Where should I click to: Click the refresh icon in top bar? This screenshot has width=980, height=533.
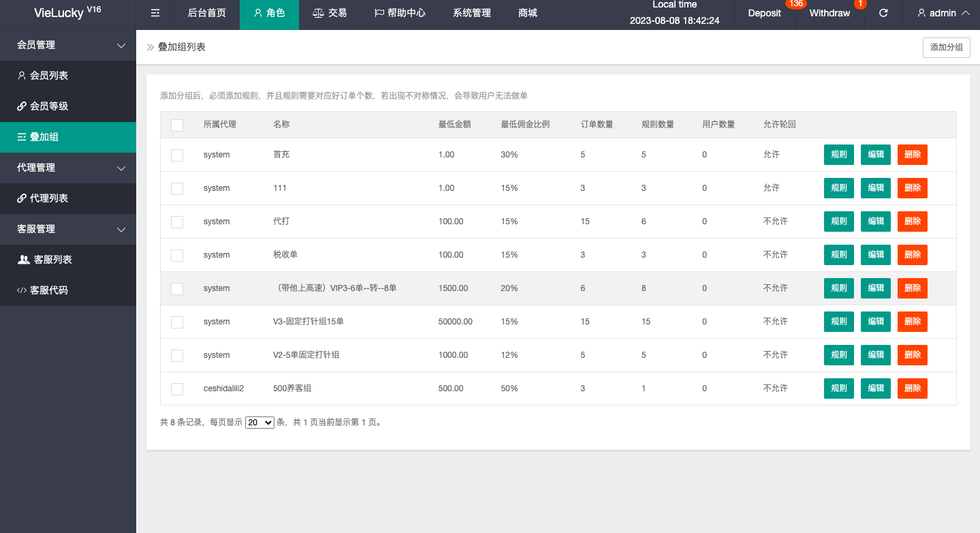[883, 13]
